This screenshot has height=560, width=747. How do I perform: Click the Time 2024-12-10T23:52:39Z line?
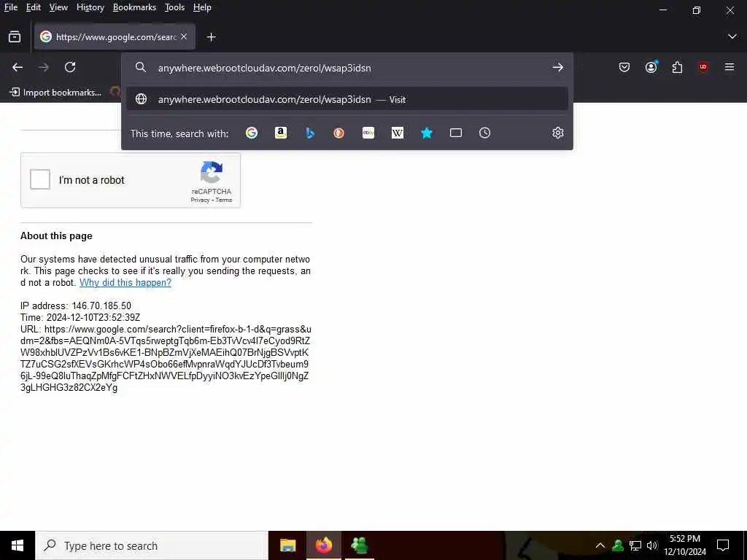click(80, 317)
